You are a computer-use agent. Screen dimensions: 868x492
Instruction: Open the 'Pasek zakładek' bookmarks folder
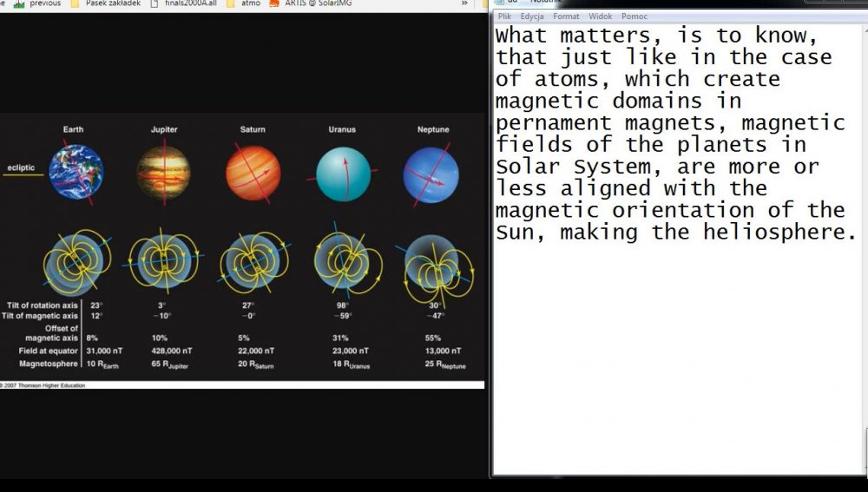point(112,3)
